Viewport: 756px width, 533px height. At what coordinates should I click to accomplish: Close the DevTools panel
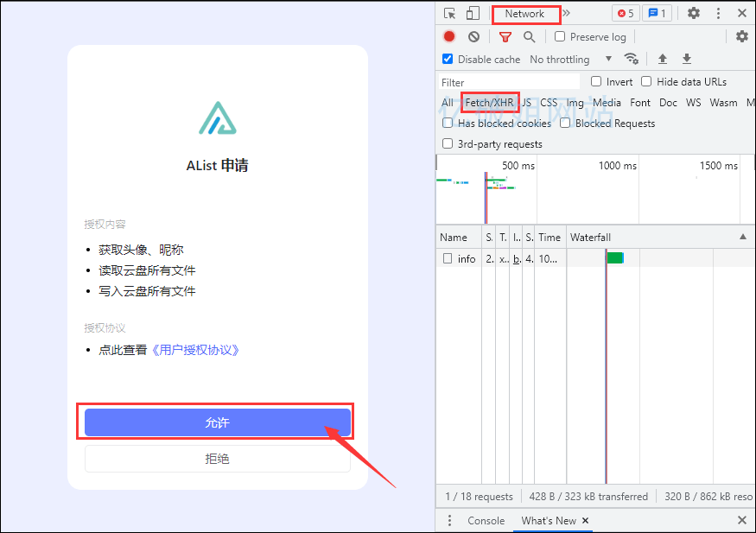click(x=742, y=14)
